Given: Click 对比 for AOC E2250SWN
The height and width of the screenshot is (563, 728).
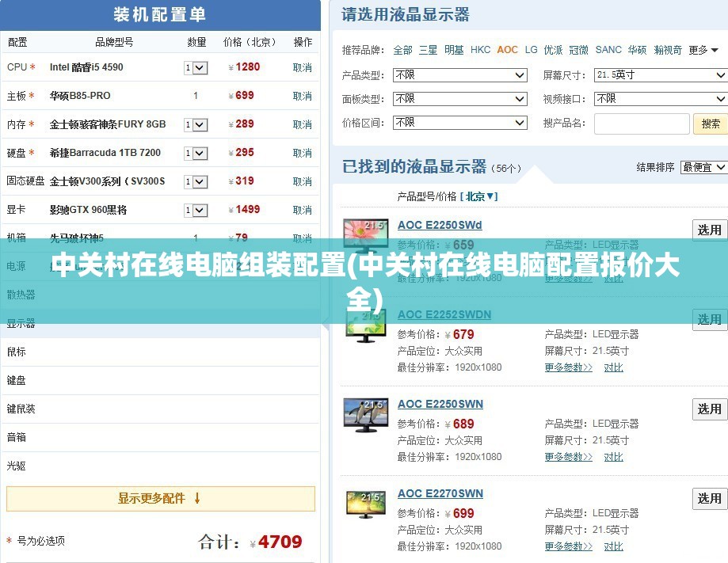Looking at the screenshot, I should point(613,457).
